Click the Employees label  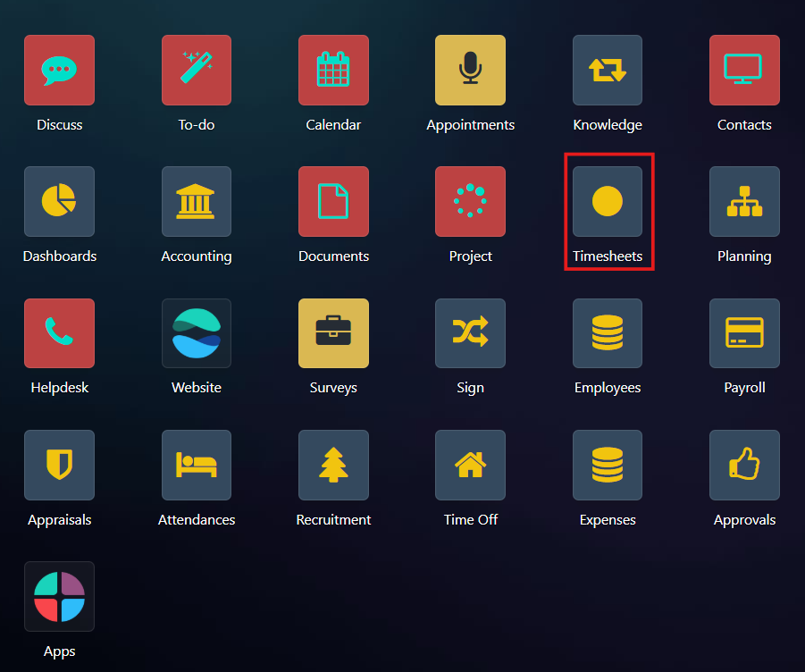608,388
